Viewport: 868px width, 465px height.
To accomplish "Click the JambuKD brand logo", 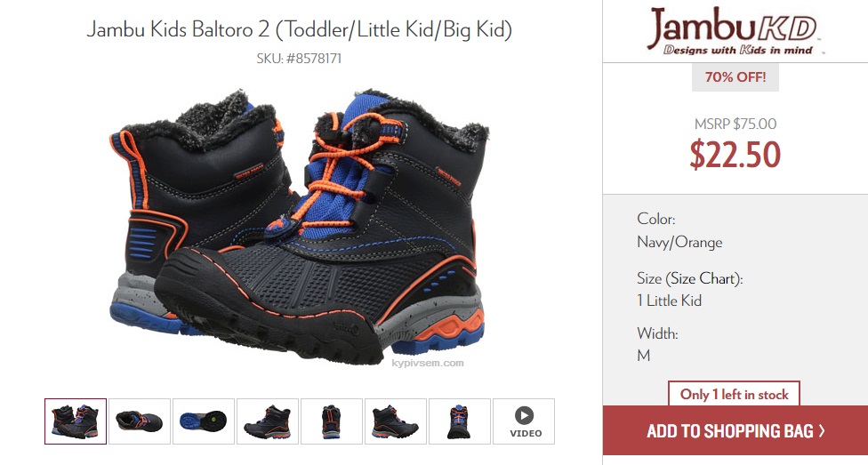I will (x=733, y=30).
